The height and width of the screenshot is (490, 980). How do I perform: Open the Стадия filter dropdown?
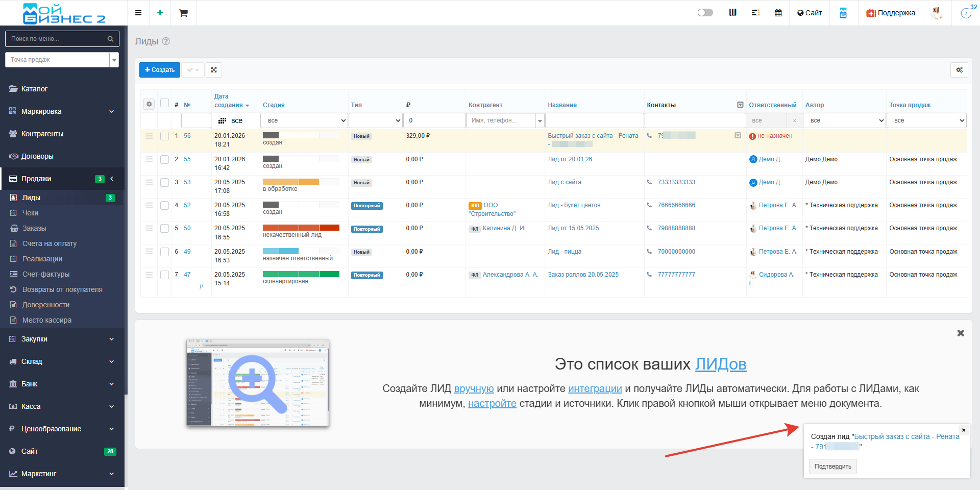pyautogui.click(x=304, y=120)
